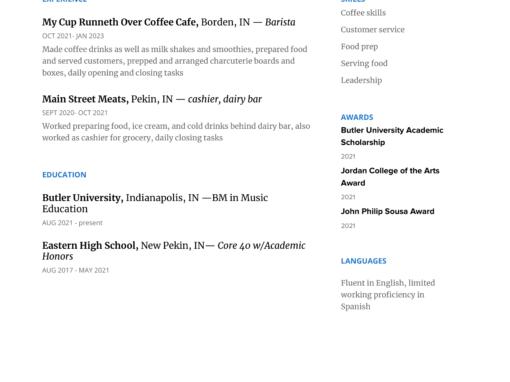Viewport: 510px width, 382px height.
Task: Click the Butler University Academic Scholarship award
Action: point(392,136)
